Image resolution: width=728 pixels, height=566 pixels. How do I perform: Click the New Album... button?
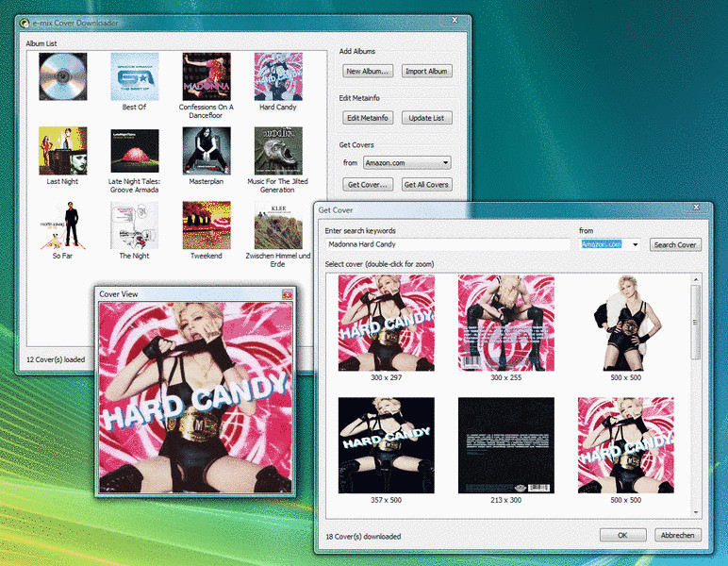coord(368,71)
